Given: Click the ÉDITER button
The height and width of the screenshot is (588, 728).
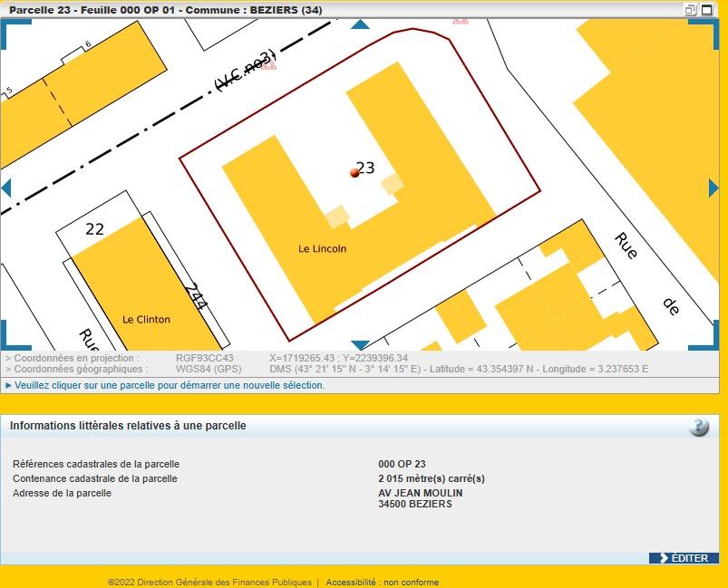Looking at the screenshot, I should [x=684, y=558].
